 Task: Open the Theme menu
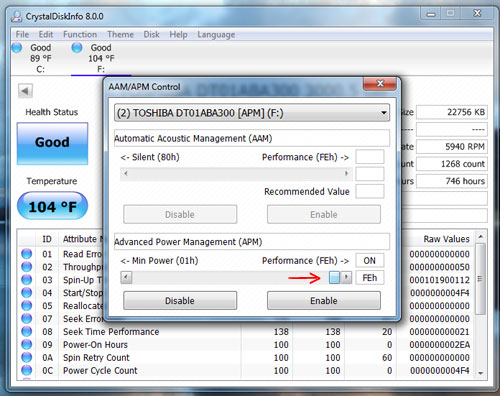coord(120,34)
